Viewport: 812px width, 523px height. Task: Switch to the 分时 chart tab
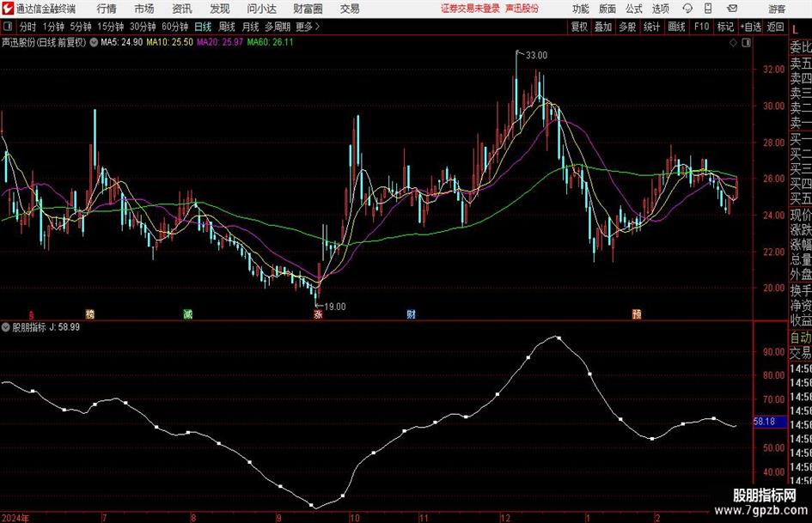[x=28, y=27]
